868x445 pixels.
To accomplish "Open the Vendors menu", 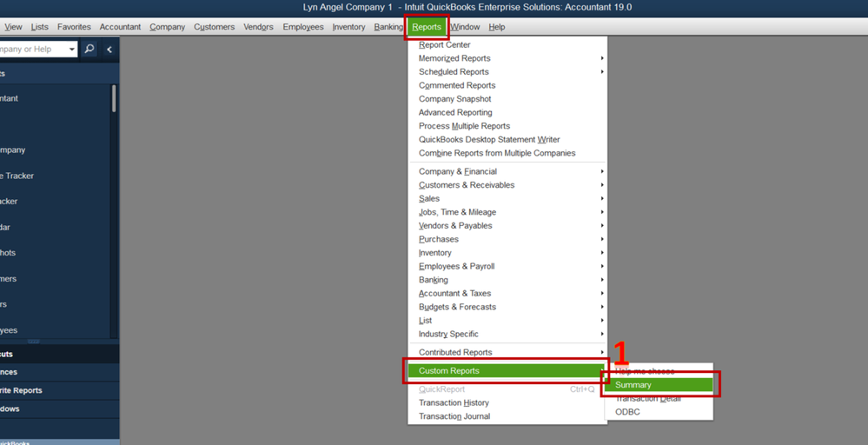I will [258, 27].
